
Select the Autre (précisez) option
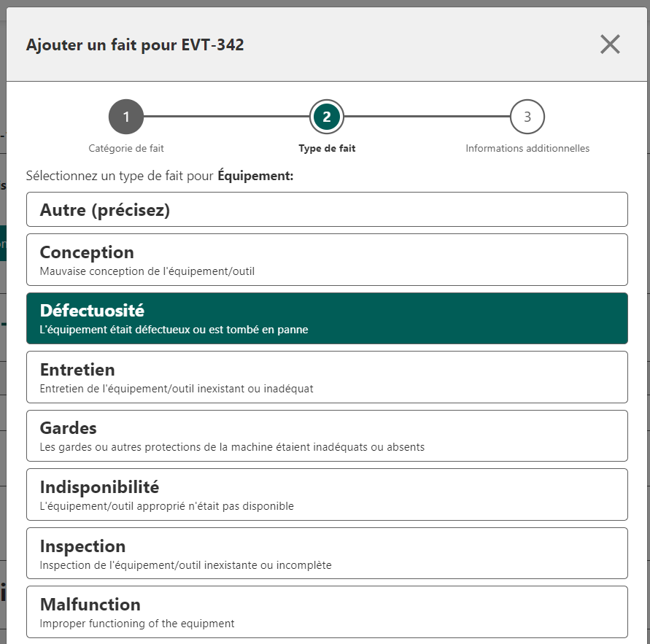(327, 209)
